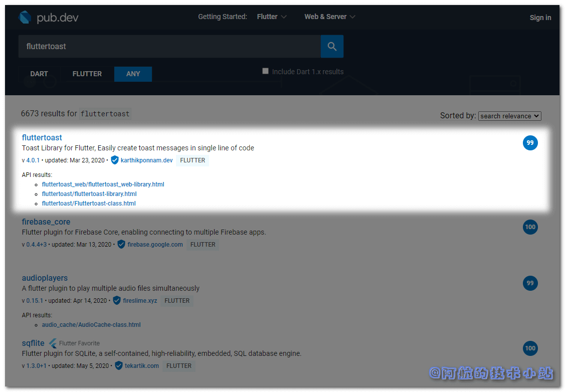Click verified publisher shield beside karthikponnam.dev
The image size is (565, 392).
tap(115, 160)
